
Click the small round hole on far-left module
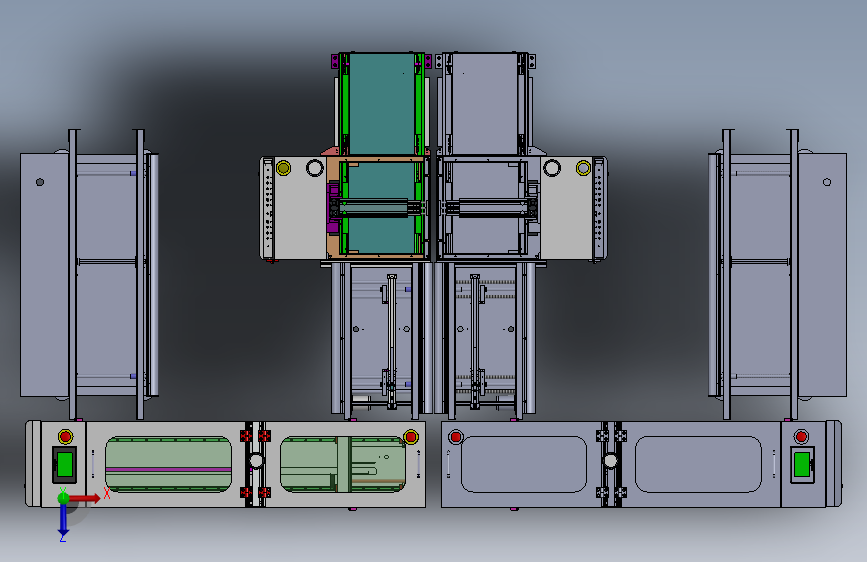(40, 182)
